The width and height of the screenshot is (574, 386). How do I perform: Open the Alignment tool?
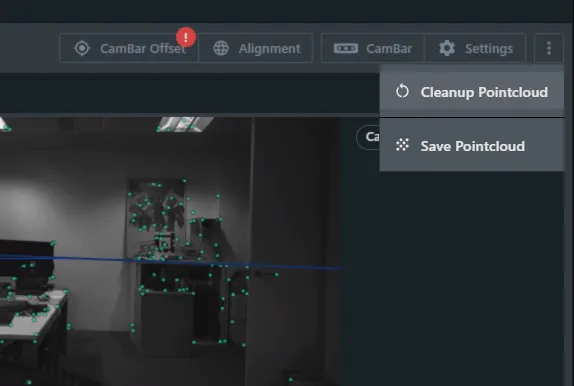pyautogui.click(x=256, y=48)
